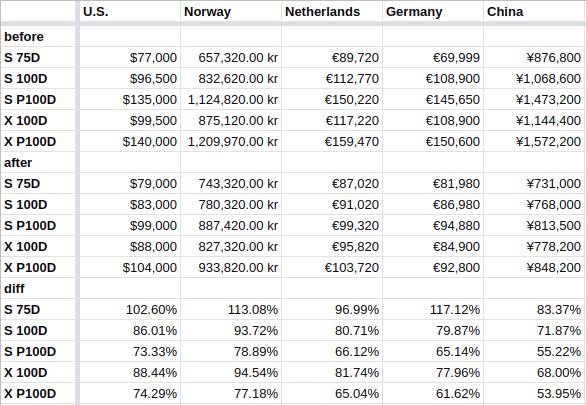Select the $104,000 U.S. after-price cell
This screenshot has height=405, width=586.
click(130, 268)
